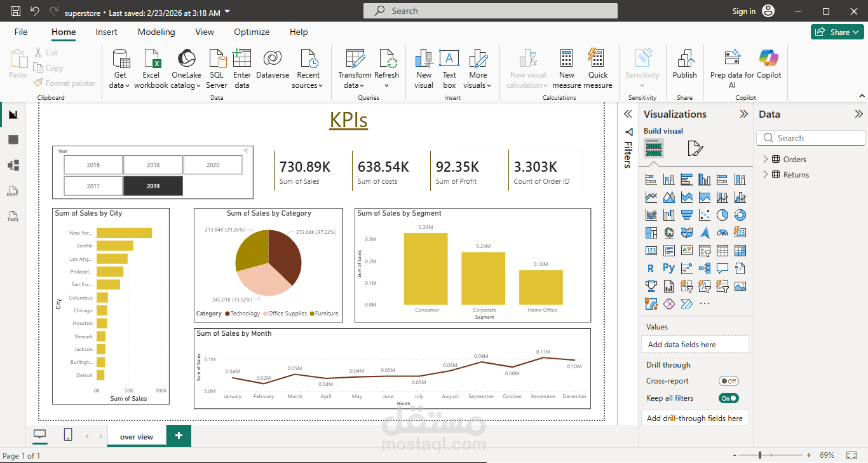Click the Search bar at the top
This screenshot has width=868, height=463.
tap(489, 10)
